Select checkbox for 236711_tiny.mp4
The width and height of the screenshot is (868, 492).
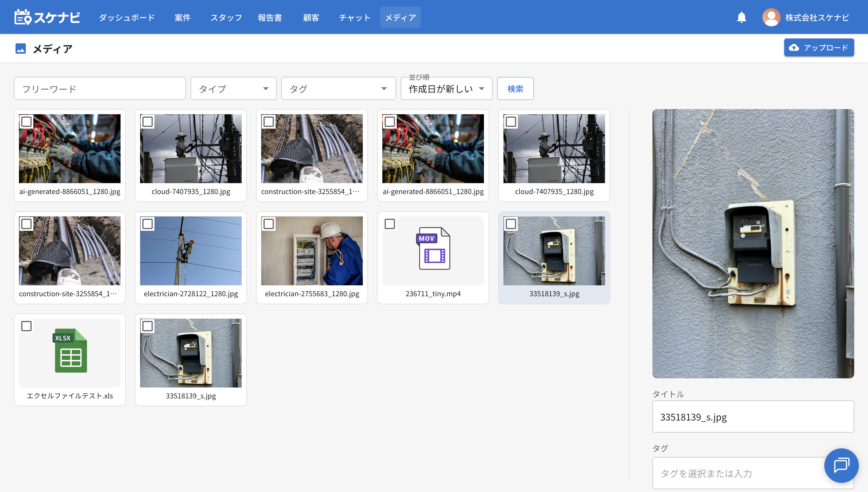point(390,224)
